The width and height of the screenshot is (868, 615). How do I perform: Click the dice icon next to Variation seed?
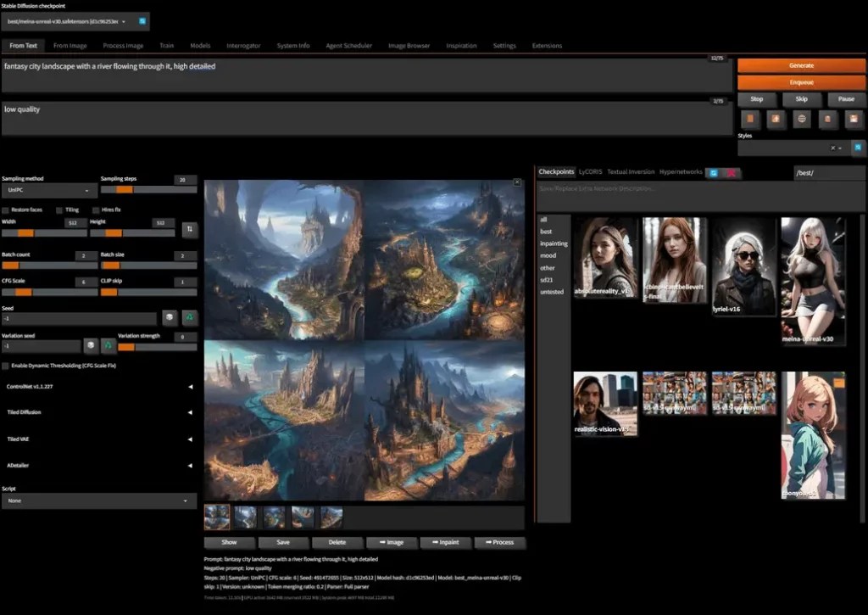(90, 345)
